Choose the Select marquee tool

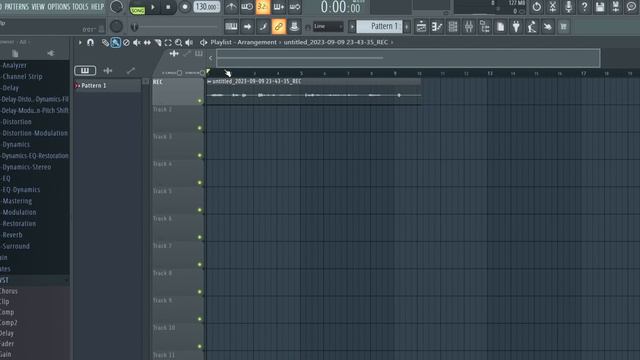coord(168,42)
